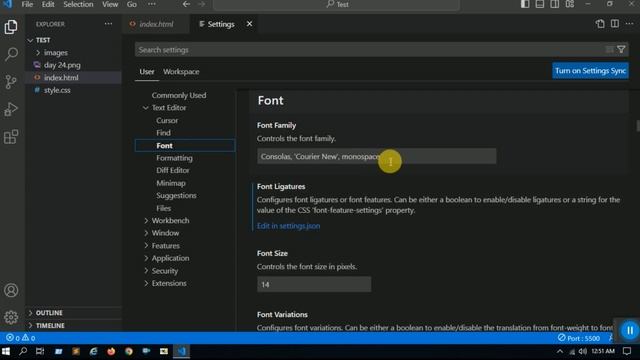The image size is (640, 360).
Task: Open the Explorer view in activity bar
Action: [x=11, y=27]
